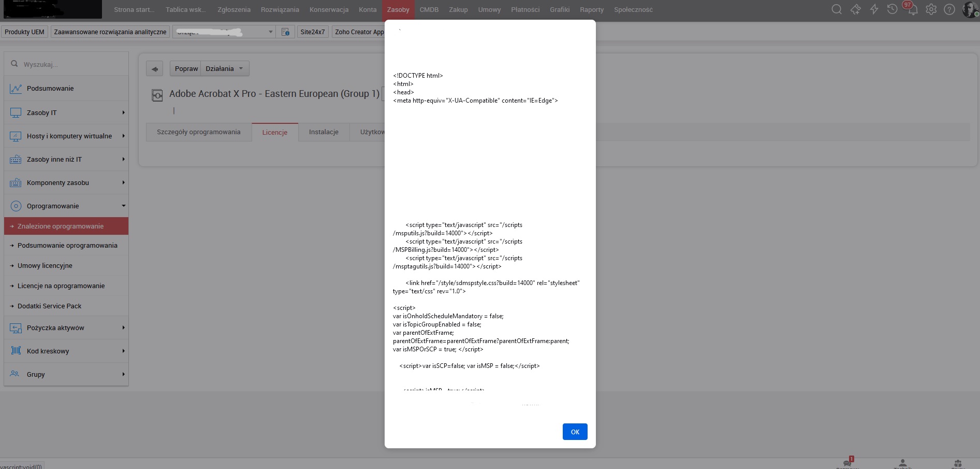Screen dimensions: 980x469
Task: Open the Konserwacja menu
Action: coord(329,10)
